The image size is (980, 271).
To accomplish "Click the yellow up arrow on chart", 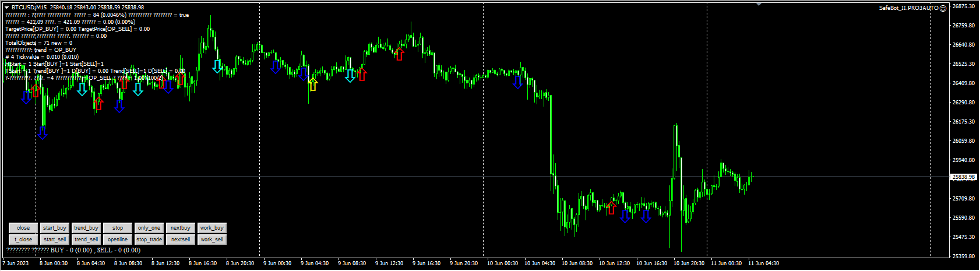I will [x=313, y=84].
